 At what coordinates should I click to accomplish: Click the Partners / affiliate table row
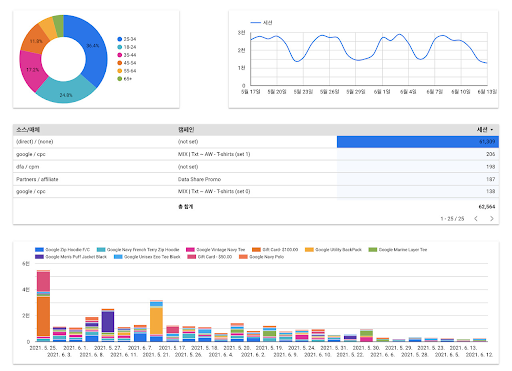256,179
